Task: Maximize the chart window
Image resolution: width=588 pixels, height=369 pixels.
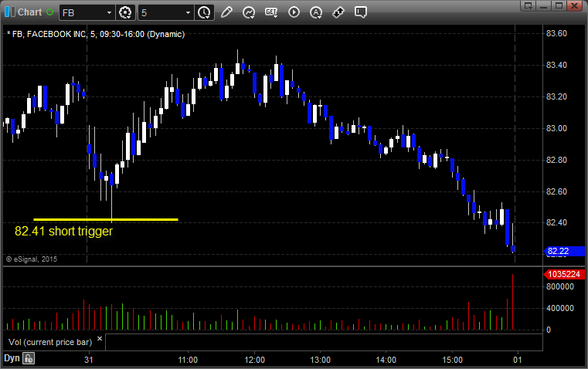Action: [559, 5]
